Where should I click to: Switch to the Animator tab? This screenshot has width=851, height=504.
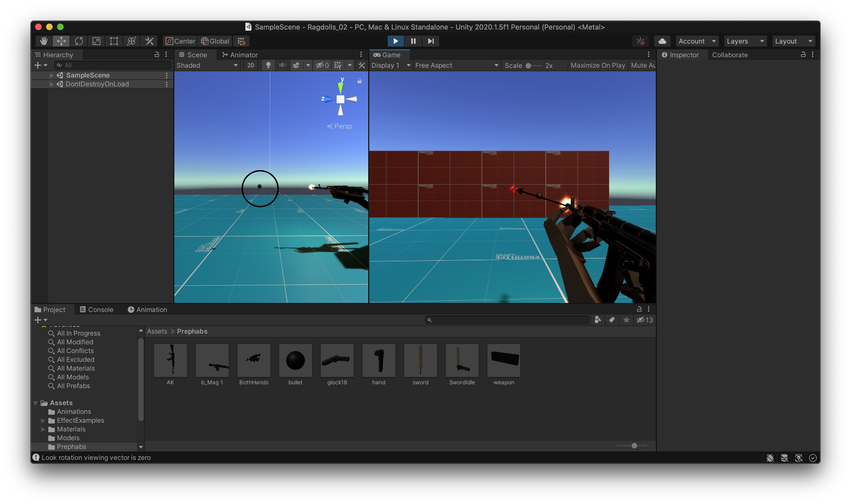point(240,55)
